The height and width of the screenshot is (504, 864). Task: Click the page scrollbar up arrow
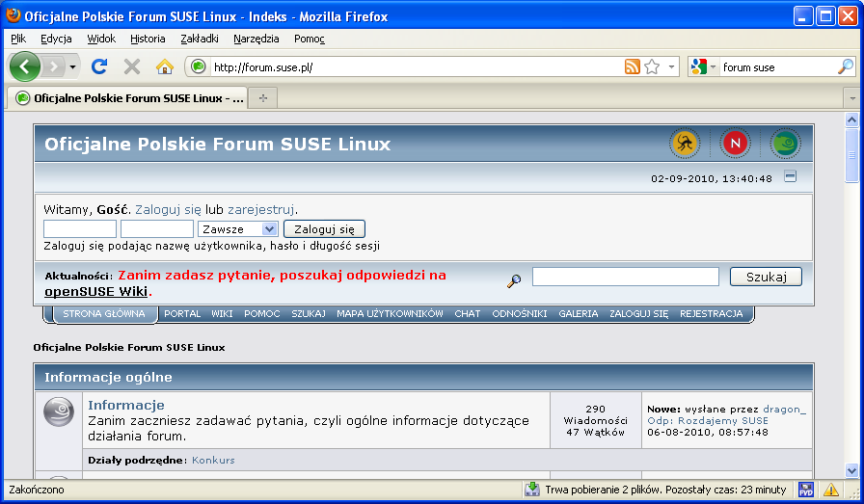(851, 119)
